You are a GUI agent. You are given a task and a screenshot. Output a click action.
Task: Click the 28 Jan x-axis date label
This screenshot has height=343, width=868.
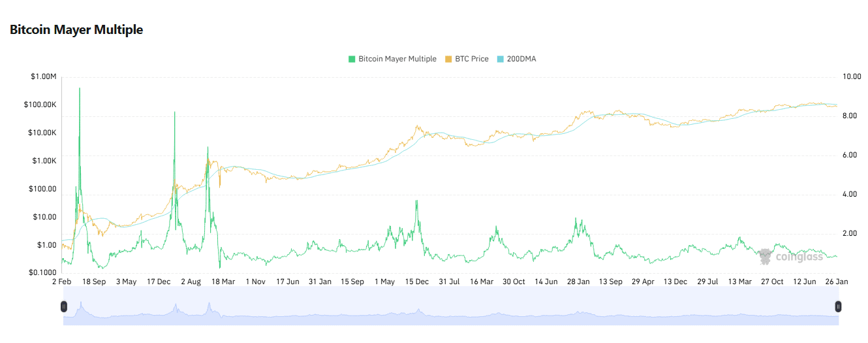click(x=578, y=282)
